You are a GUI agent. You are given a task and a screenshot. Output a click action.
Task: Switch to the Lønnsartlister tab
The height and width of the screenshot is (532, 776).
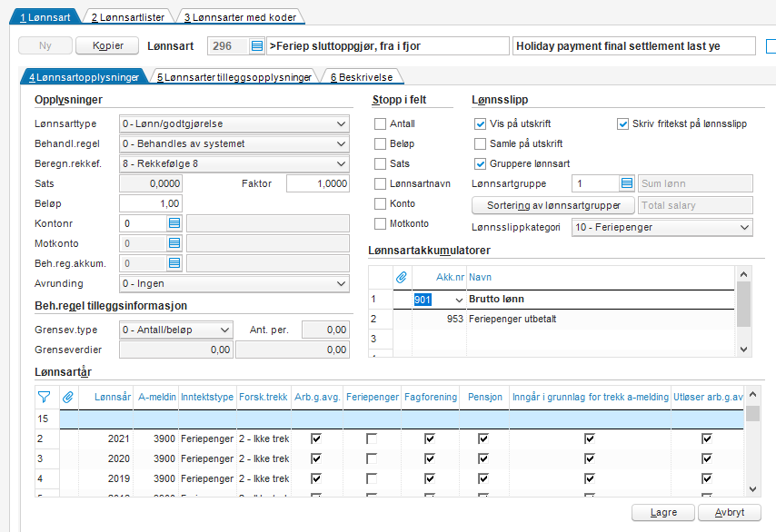[128, 17]
